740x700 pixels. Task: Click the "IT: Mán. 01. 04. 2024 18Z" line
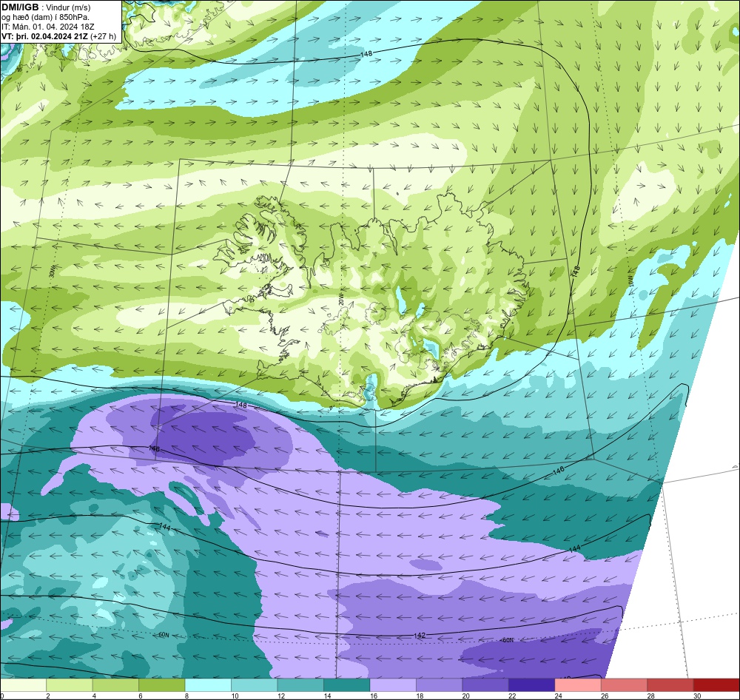[x=47, y=27]
